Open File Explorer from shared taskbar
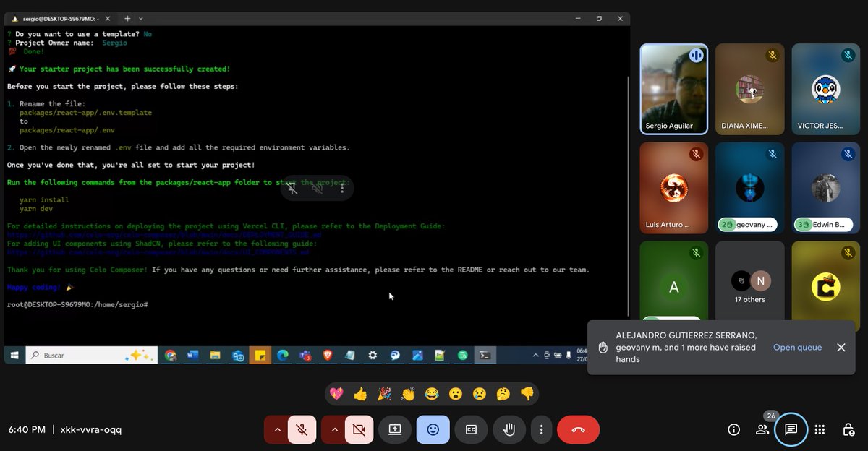The image size is (868, 451). (x=215, y=356)
